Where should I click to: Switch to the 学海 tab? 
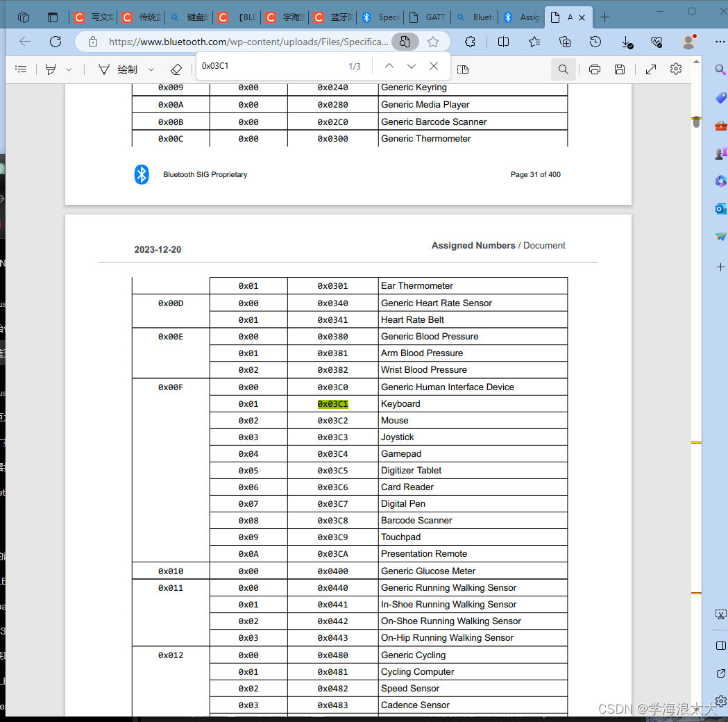(x=285, y=17)
